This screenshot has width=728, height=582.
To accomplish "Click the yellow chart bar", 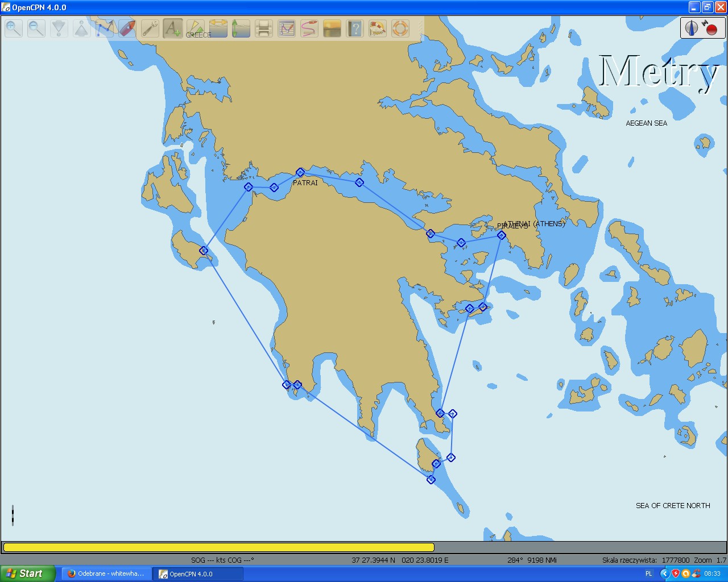I will (218, 547).
